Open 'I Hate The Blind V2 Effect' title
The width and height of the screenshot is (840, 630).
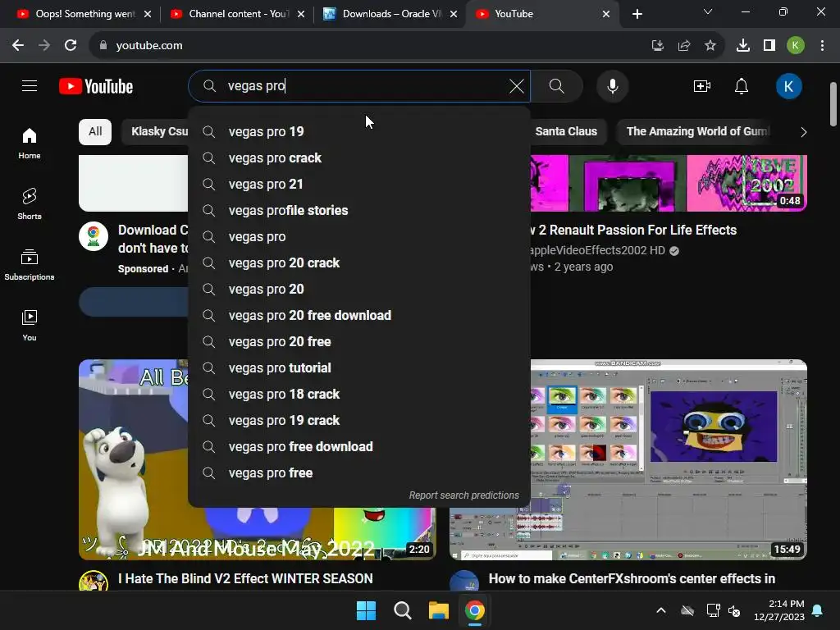pos(245,578)
